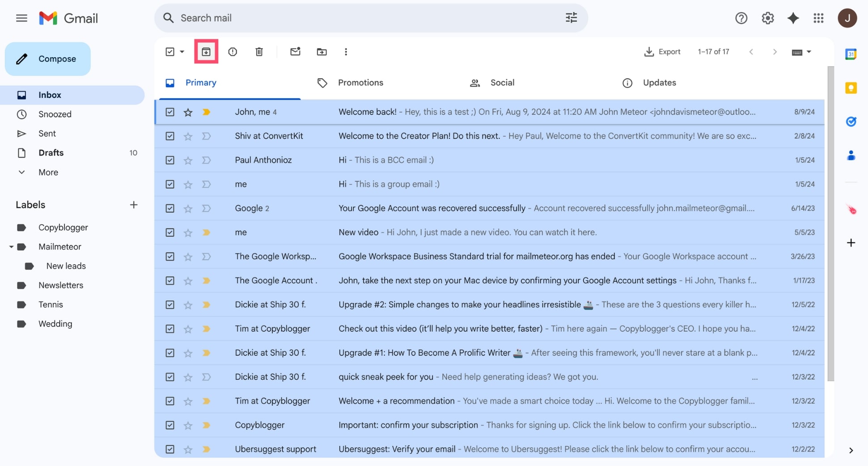Open Gmail Support help icon

(x=741, y=18)
